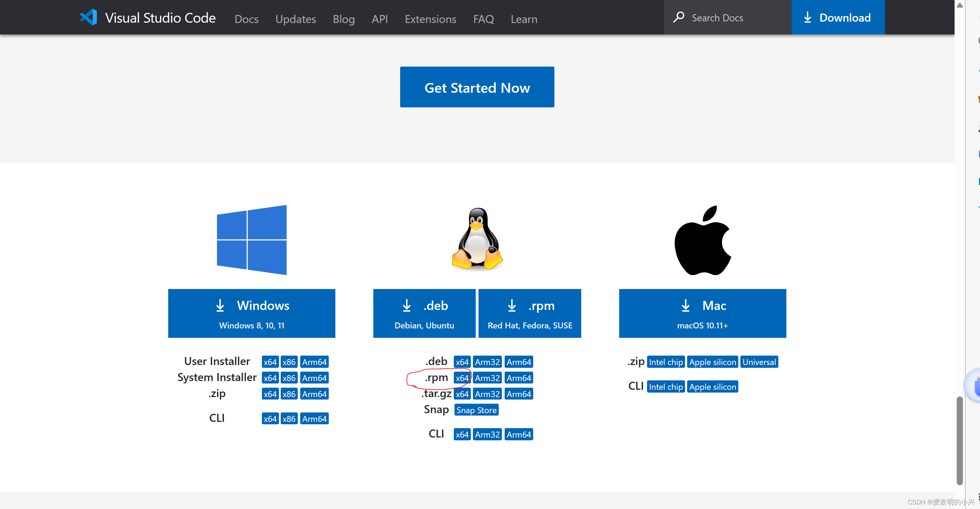The height and width of the screenshot is (509, 980).
Task: Select Linux .rpm x64 download
Action: (x=462, y=377)
